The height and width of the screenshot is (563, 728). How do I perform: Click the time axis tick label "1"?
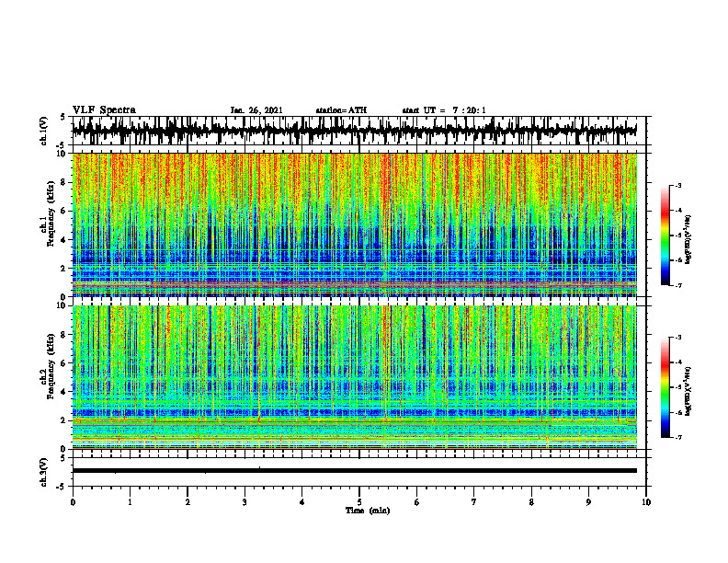point(130,502)
